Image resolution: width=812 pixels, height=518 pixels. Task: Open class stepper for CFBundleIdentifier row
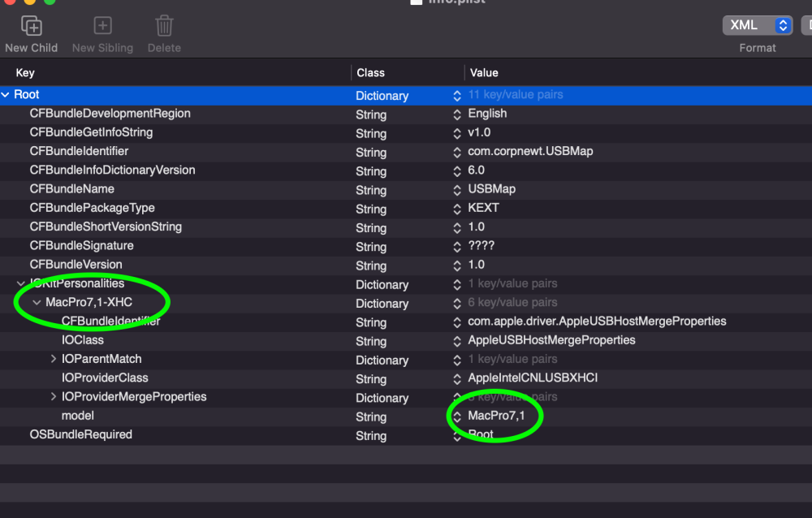(x=456, y=153)
